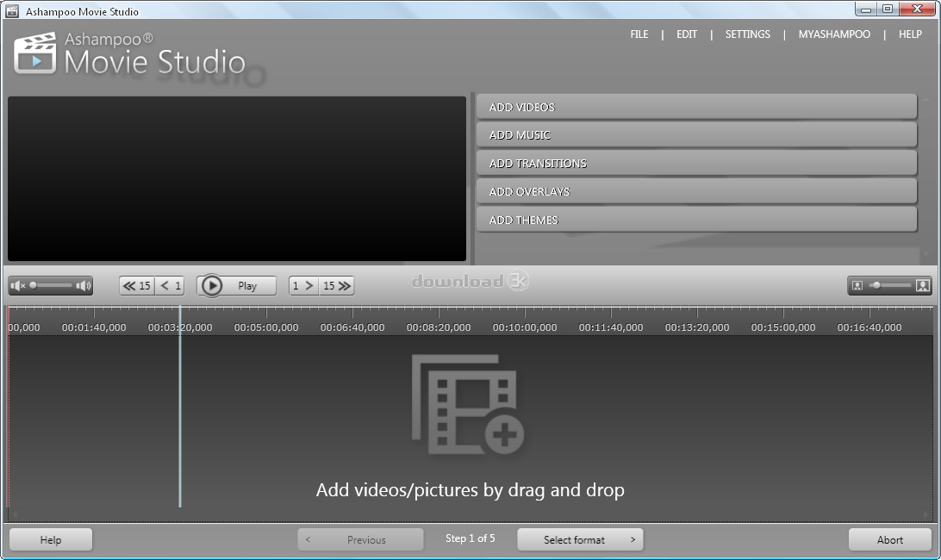The height and width of the screenshot is (560, 941).
Task: Adjust the volume slider
Action: click(51, 286)
